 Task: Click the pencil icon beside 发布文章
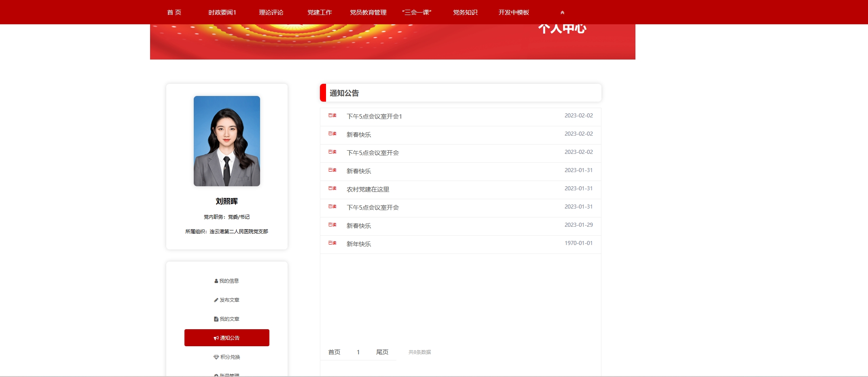pyautogui.click(x=216, y=300)
